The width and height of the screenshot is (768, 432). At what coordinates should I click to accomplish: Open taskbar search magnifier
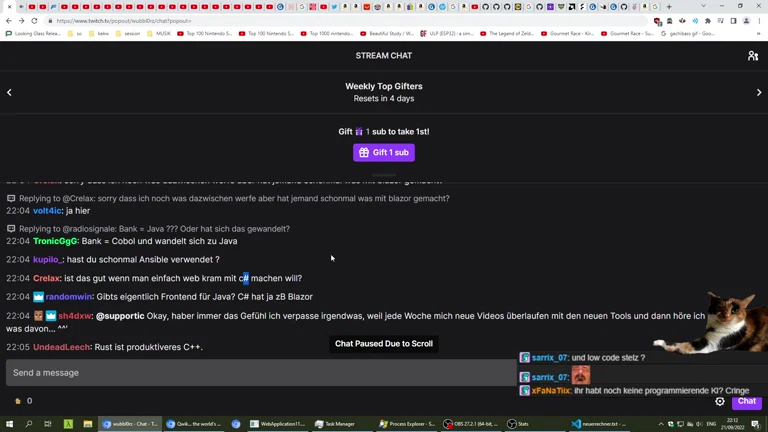[28, 424]
